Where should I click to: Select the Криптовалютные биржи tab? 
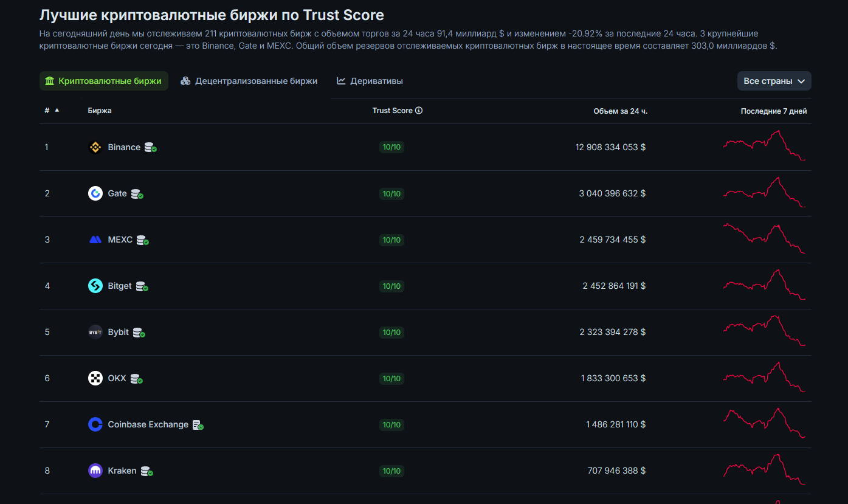point(104,81)
